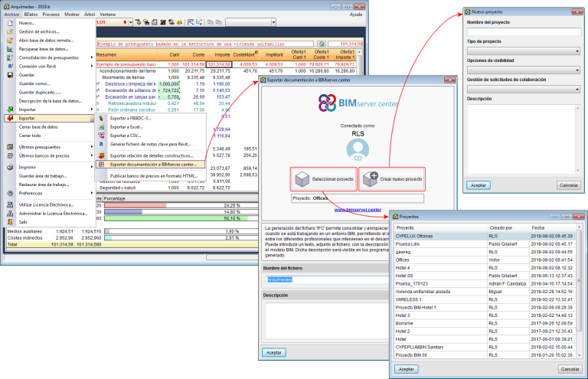Expand the Consolidación de presupuestos submenu
This screenshot has height=379, width=588.
(x=92, y=57)
